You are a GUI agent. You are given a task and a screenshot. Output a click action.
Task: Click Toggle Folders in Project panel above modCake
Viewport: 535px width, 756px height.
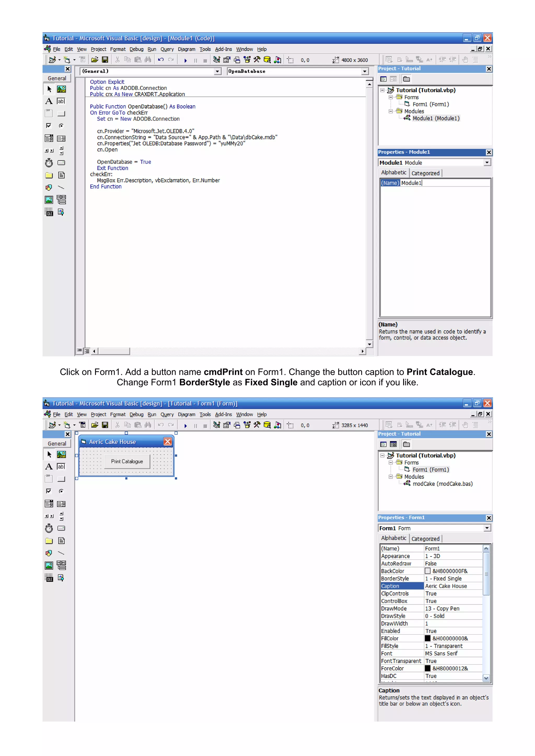[406, 444]
